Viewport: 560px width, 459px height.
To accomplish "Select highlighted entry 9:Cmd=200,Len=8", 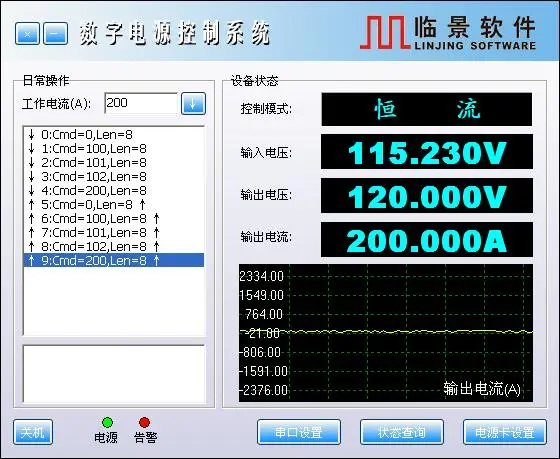I will point(114,260).
